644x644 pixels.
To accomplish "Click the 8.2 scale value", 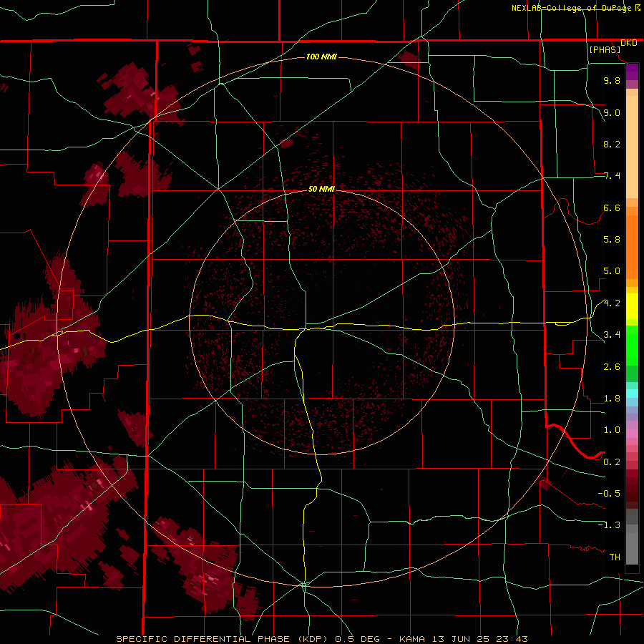I will coord(612,144).
